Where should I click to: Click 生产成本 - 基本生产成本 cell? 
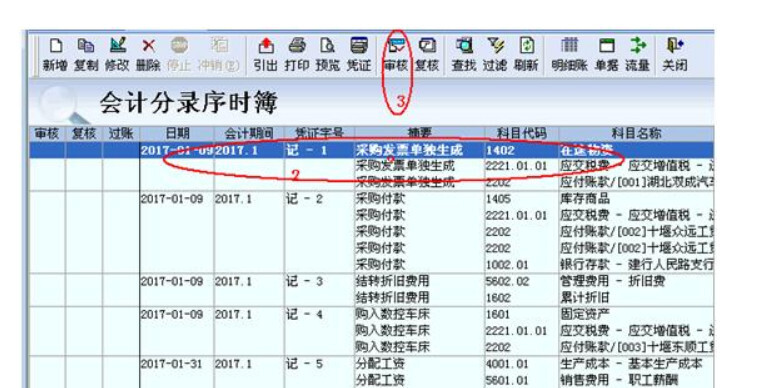tap(631, 364)
